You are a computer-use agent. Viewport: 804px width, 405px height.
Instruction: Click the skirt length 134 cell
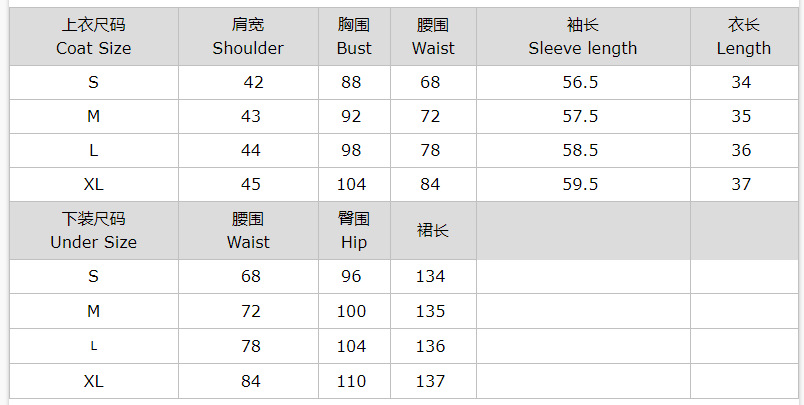click(430, 276)
